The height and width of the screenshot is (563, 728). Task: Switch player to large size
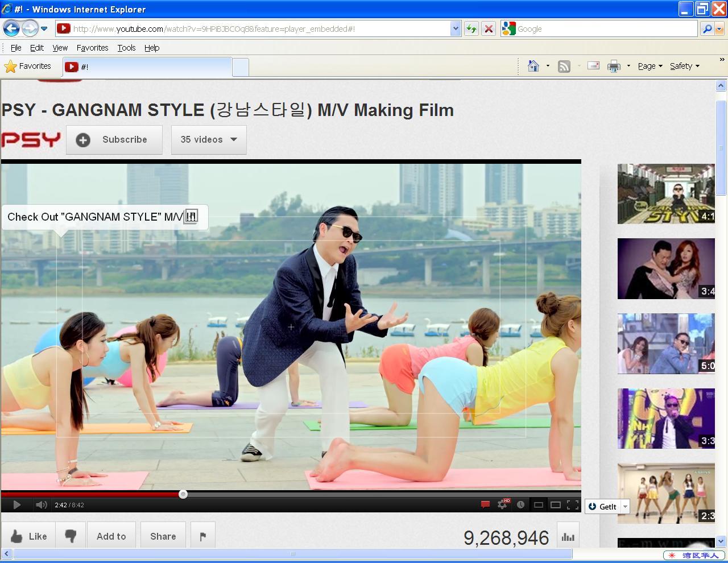click(555, 504)
